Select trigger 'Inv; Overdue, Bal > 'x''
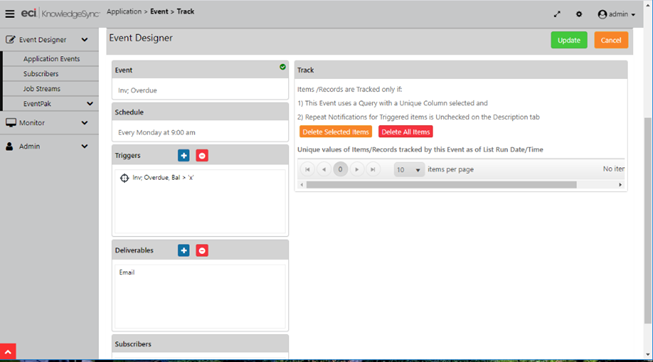The image size is (653, 362). click(163, 177)
